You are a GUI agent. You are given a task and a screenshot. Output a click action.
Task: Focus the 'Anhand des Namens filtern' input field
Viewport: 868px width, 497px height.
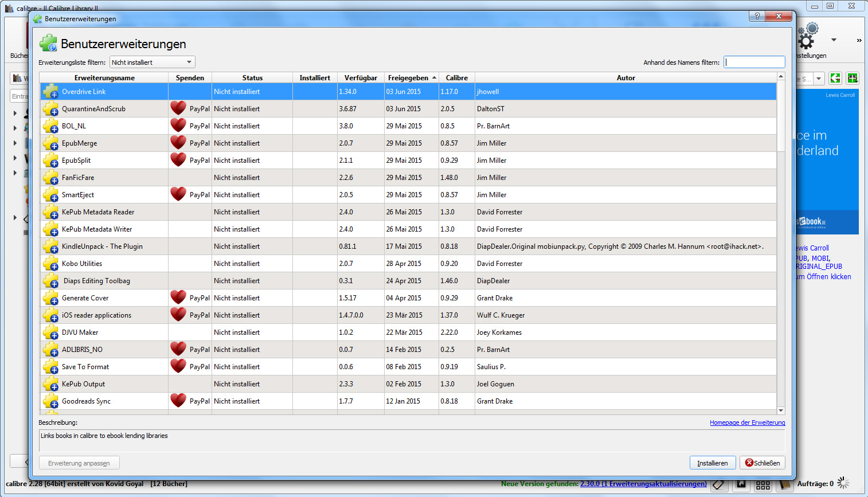(x=754, y=62)
